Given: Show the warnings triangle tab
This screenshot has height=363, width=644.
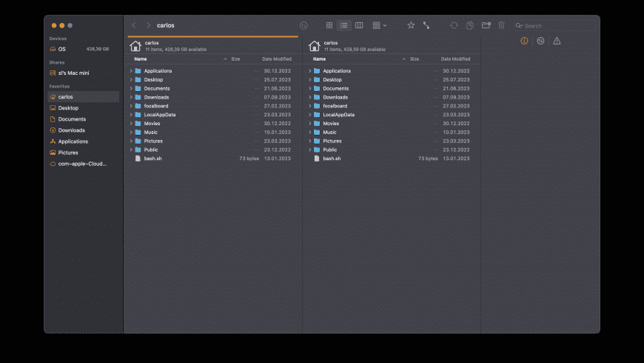Looking at the screenshot, I should click(x=557, y=41).
